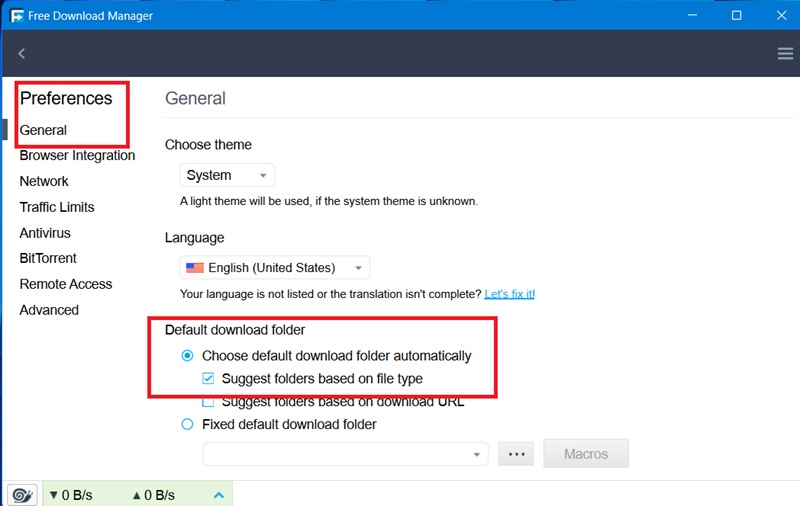
Task: Select Fixed default download folder option
Action: click(x=187, y=424)
